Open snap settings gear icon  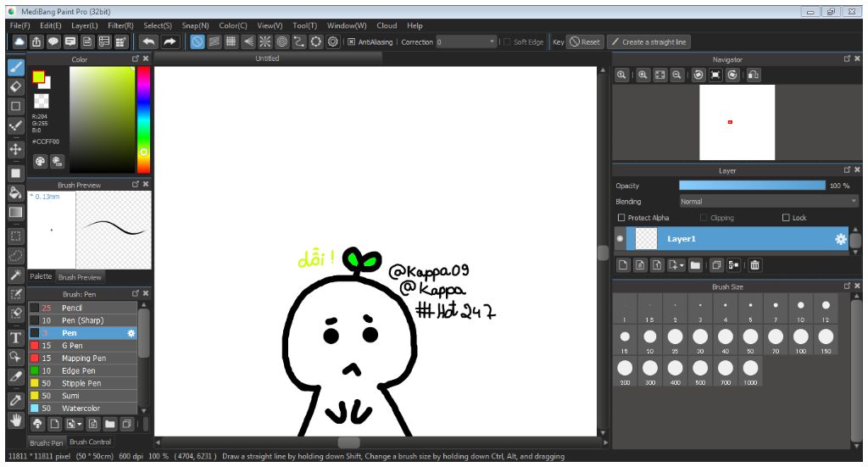[x=332, y=42]
